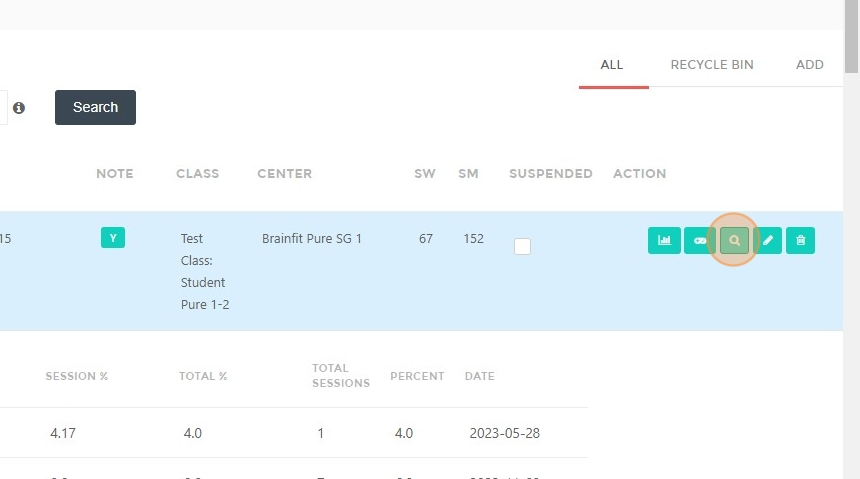This screenshot has height=479, width=860.
Task: Switch to the ALL tab
Action: pos(612,65)
